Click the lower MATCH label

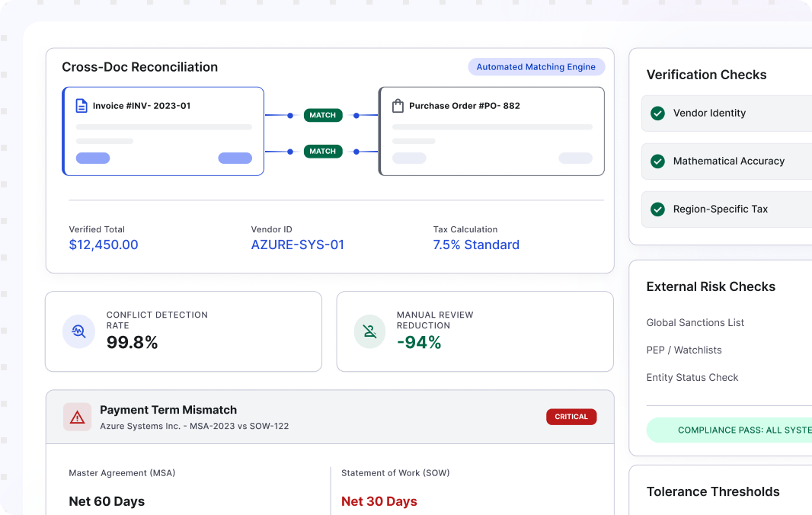(323, 152)
